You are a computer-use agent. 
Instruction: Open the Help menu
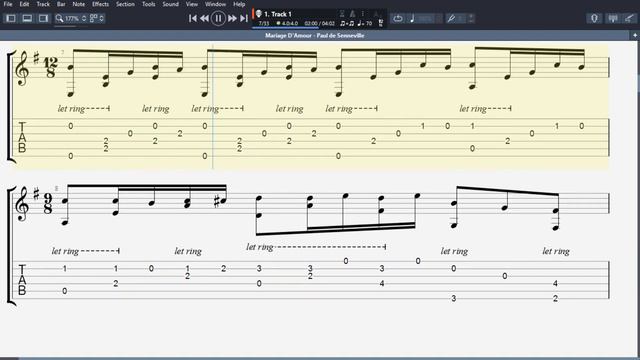click(x=239, y=4)
